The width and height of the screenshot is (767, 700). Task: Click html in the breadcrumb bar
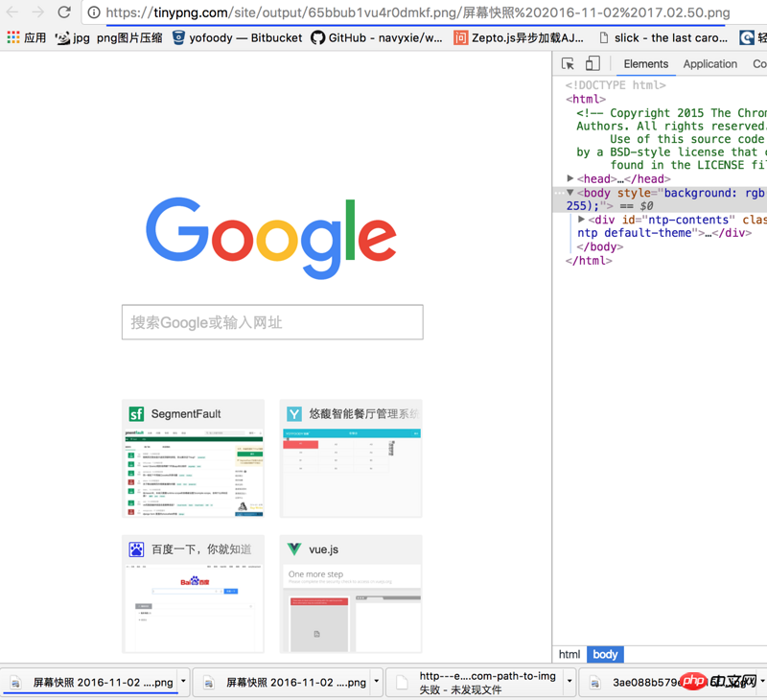point(569,654)
